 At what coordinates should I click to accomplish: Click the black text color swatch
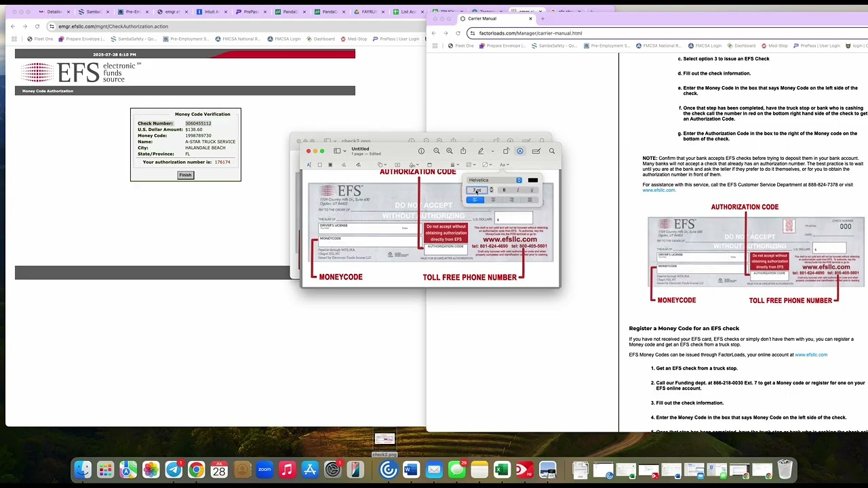533,180
